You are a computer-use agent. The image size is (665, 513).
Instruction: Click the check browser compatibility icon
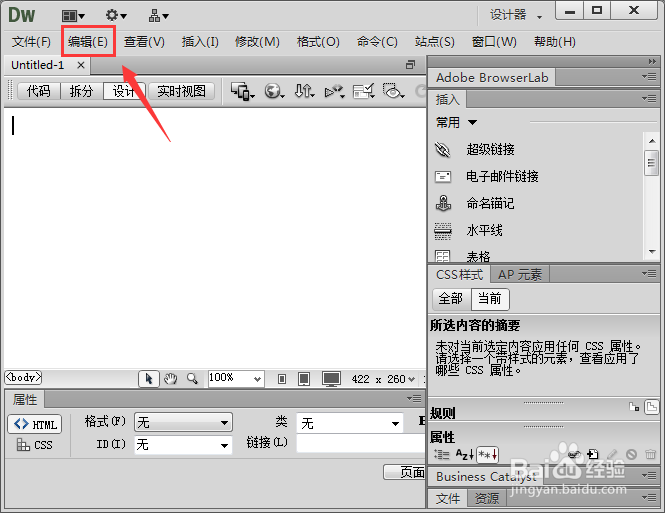pyautogui.click(x=363, y=91)
